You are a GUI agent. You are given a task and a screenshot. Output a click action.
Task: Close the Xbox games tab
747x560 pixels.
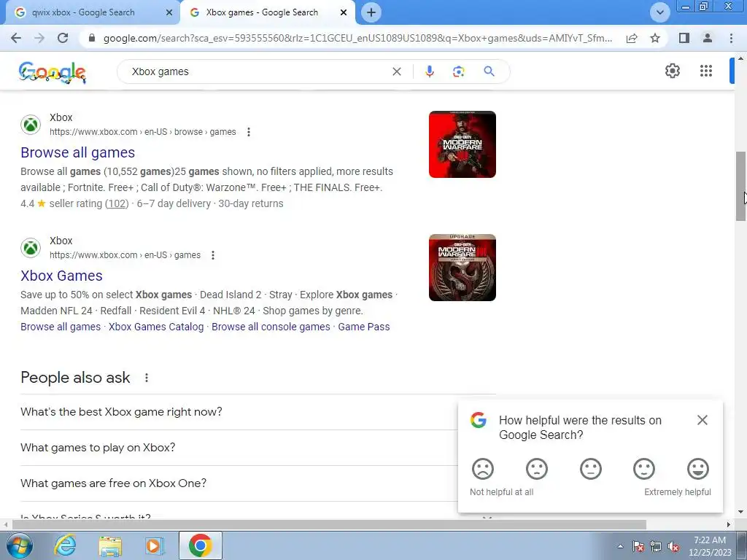[344, 12]
